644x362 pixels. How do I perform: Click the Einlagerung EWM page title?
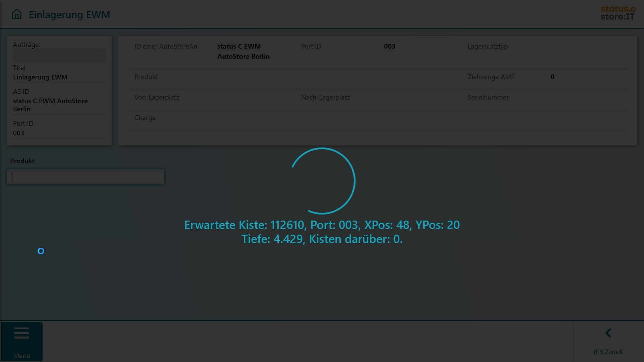[x=69, y=15]
